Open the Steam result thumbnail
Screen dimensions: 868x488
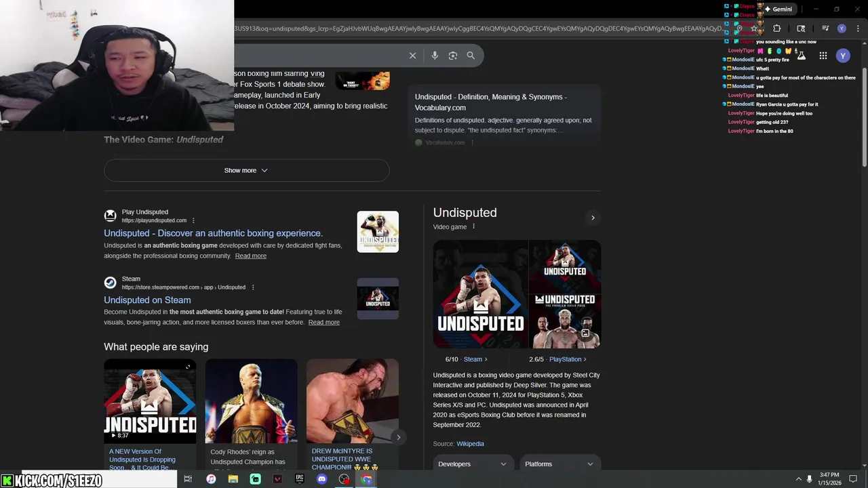click(378, 298)
